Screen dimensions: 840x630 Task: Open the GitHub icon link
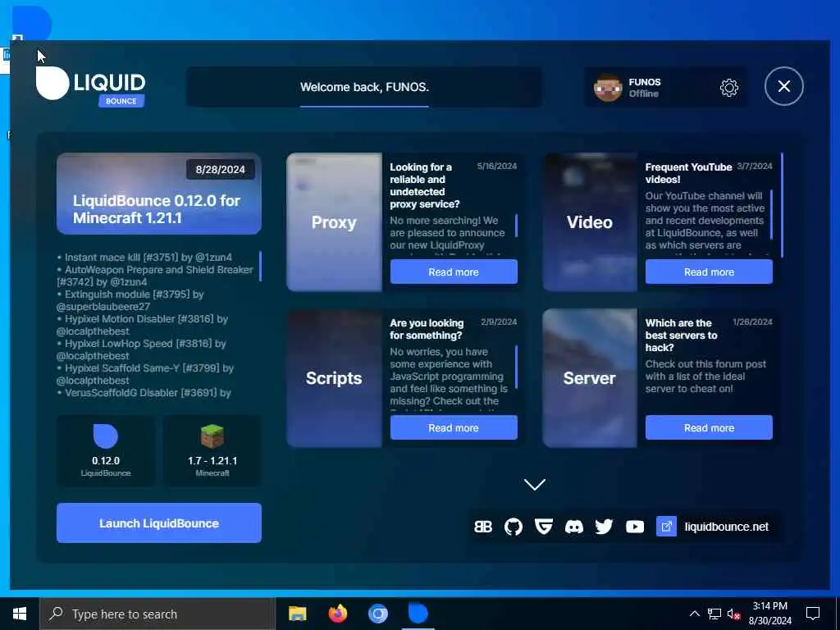[514, 527]
